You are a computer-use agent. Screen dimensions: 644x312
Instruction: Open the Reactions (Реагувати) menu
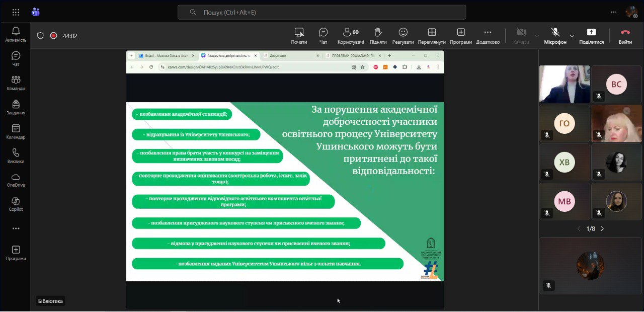tap(403, 35)
